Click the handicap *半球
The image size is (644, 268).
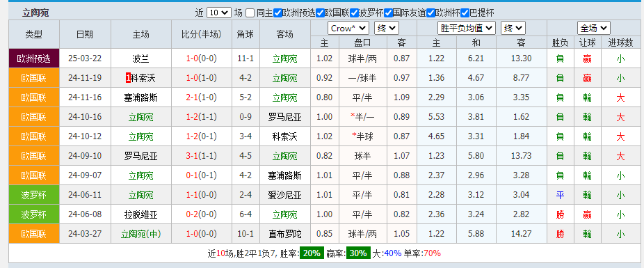[x=362, y=136]
